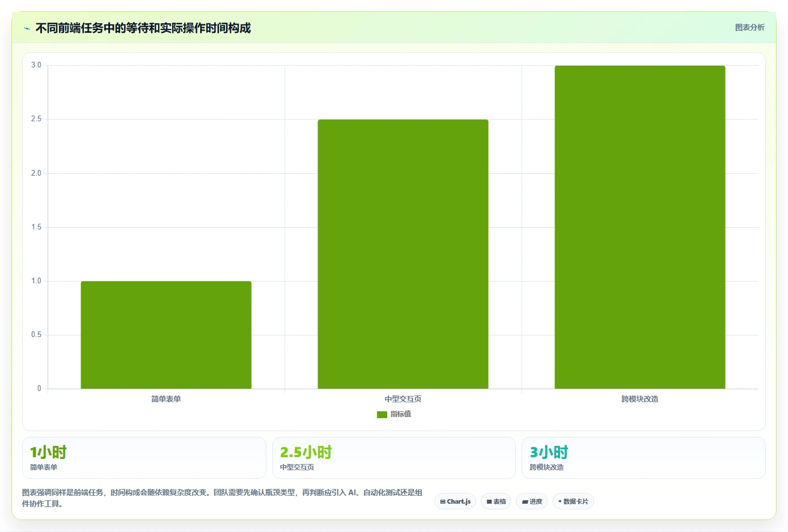Click the chart title 不同前端任务中的等待和实际操作时间构成
This screenshot has height=532, width=788.
pos(143,28)
